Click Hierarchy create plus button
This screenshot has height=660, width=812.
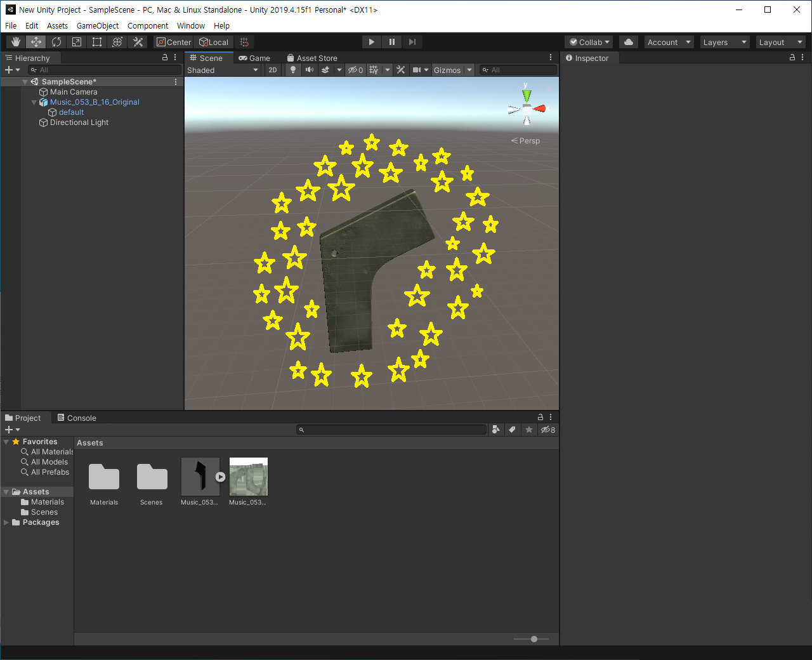(12, 70)
